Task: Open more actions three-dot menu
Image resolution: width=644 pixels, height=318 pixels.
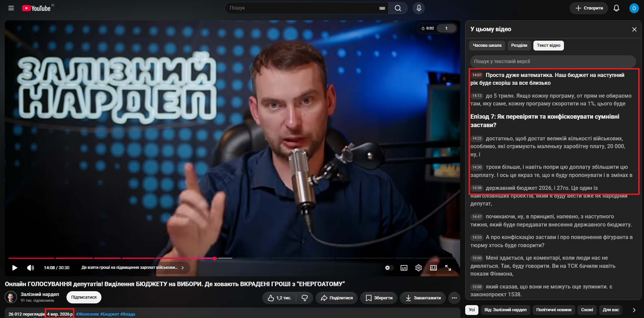Action: click(x=454, y=298)
